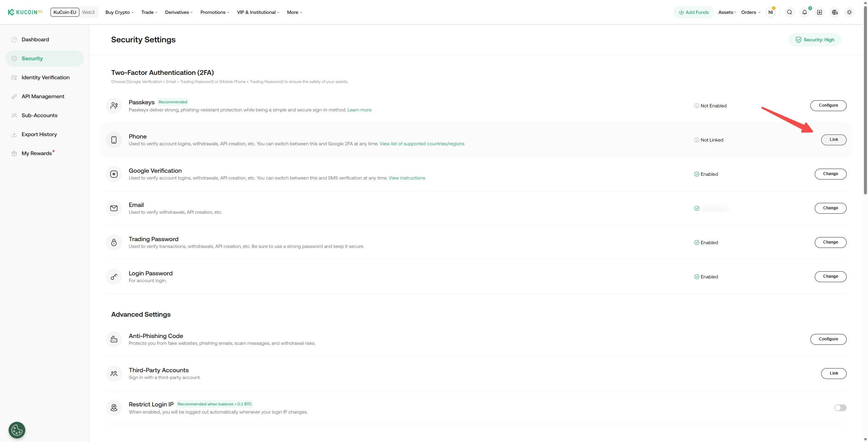
Task: Click the Add Funds button
Action: [x=693, y=12]
